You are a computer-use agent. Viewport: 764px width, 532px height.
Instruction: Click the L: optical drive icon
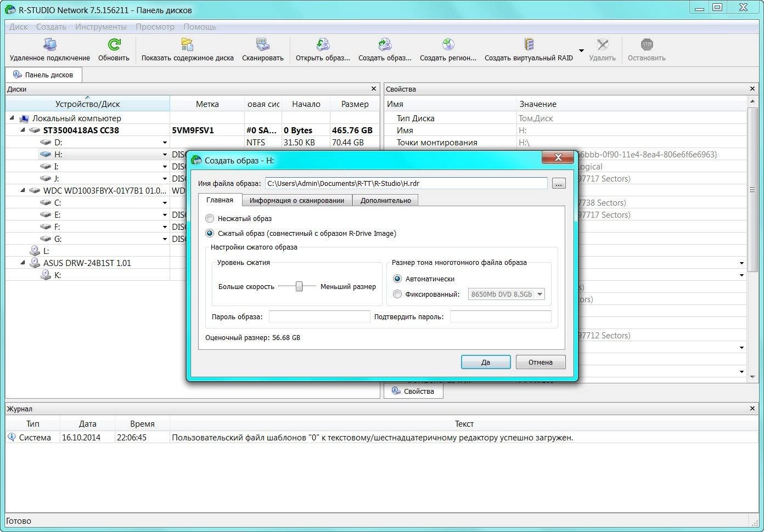point(35,251)
